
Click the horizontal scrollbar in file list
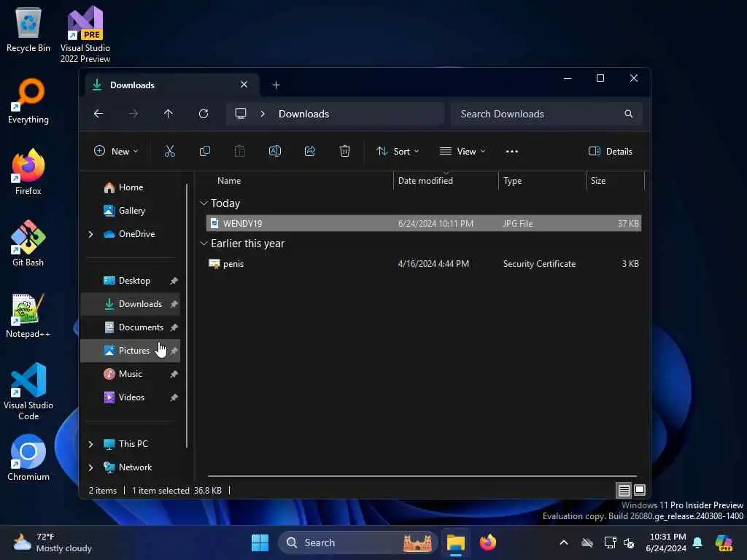[x=422, y=475]
